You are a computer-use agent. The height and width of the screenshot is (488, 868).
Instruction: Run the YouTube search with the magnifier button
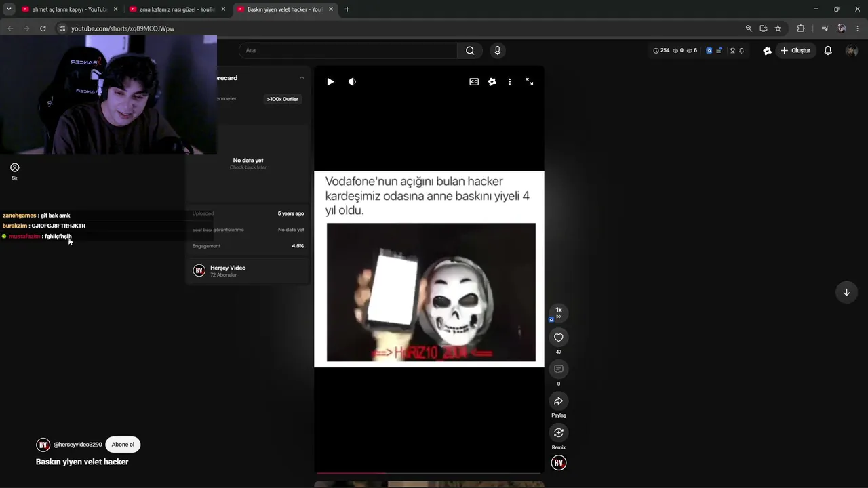coord(470,50)
